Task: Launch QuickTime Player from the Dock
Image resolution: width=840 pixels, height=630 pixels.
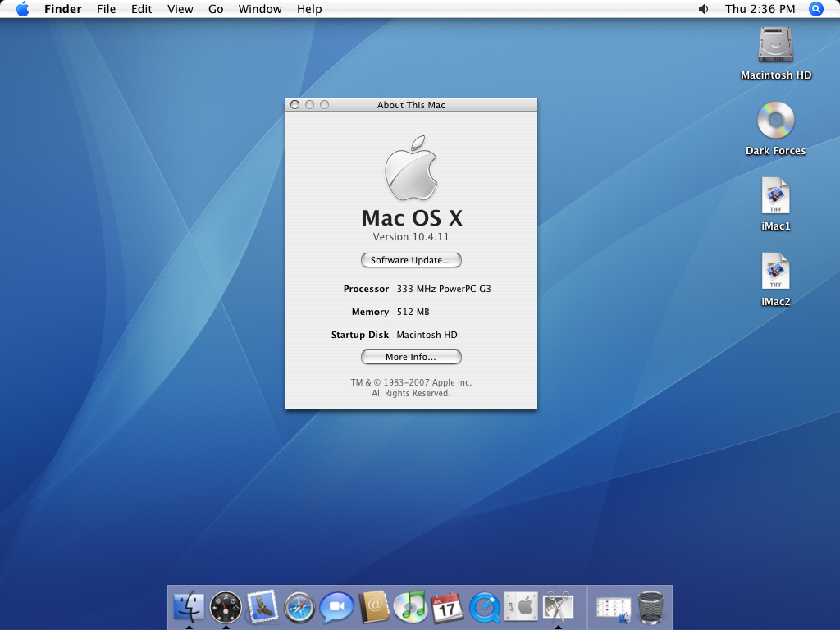Action: [484, 608]
